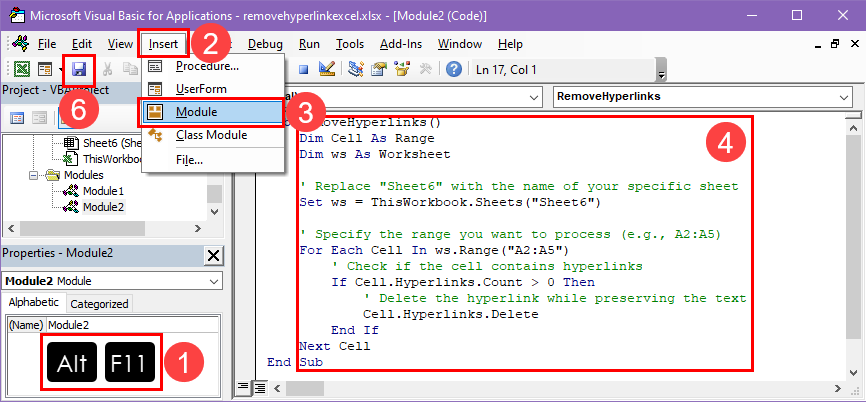This screenshot has width=866, height=402.
Task: Click the VBA application icon left of File
Action: tap(21, 43)
